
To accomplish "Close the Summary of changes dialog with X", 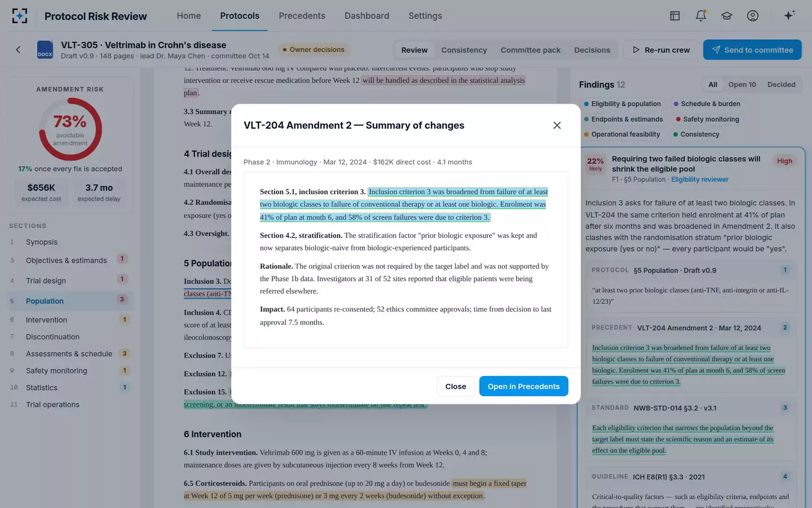I will (557, 125).
